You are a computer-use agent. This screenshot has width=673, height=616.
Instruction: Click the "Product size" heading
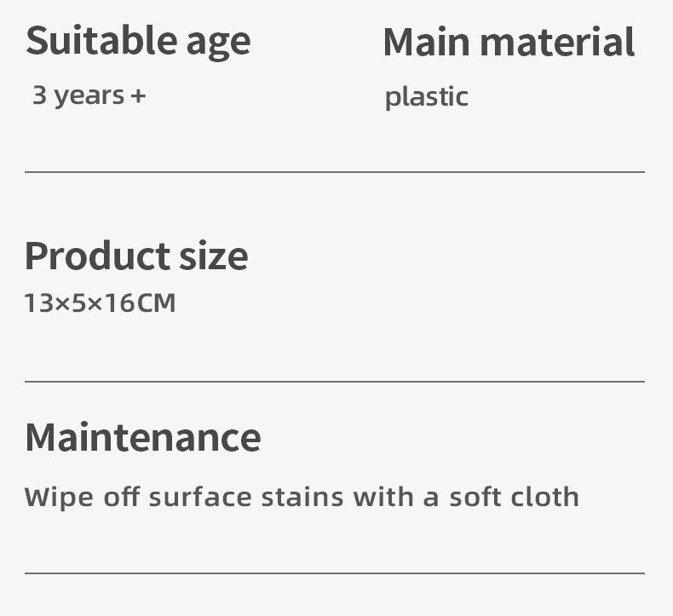pyautogui.click(x=136, y=256)
